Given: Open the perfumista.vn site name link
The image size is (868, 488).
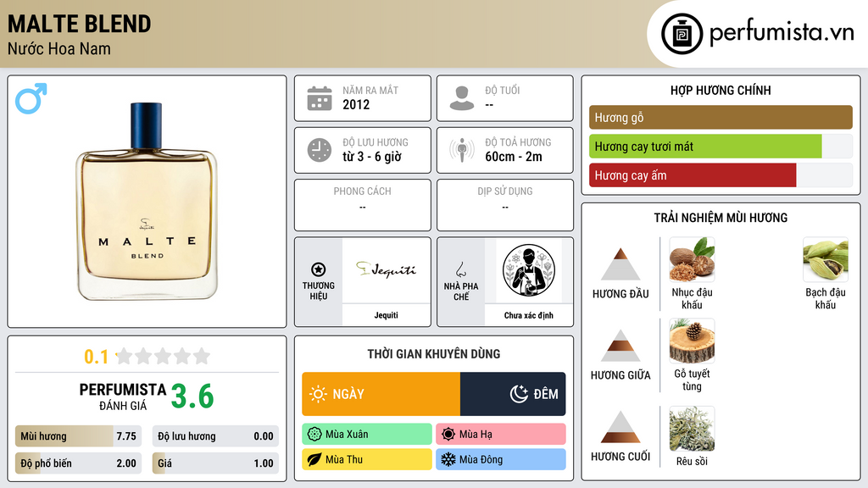Looking at the screenshot, I should tap(782, 33).
